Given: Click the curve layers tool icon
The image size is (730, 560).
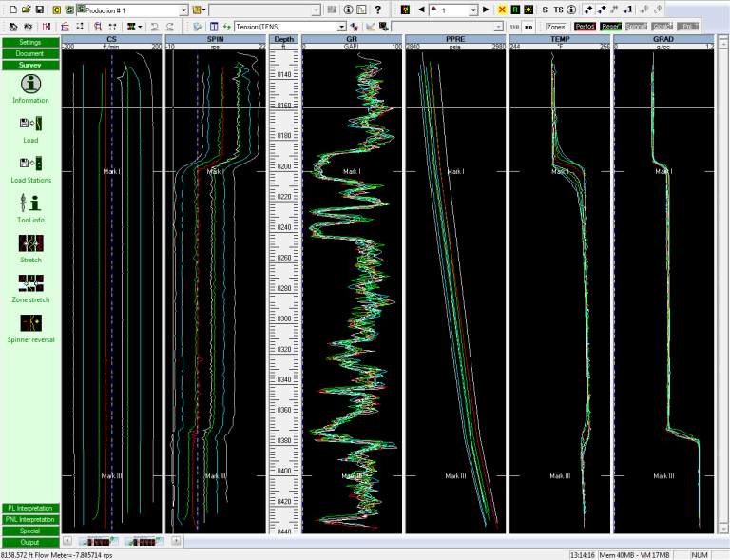Looking at the screenshot, I should [65, 27].
